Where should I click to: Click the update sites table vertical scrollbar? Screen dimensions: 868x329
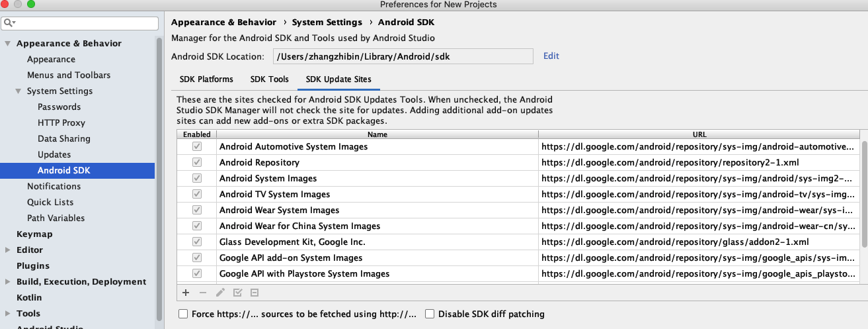point(863,199)
